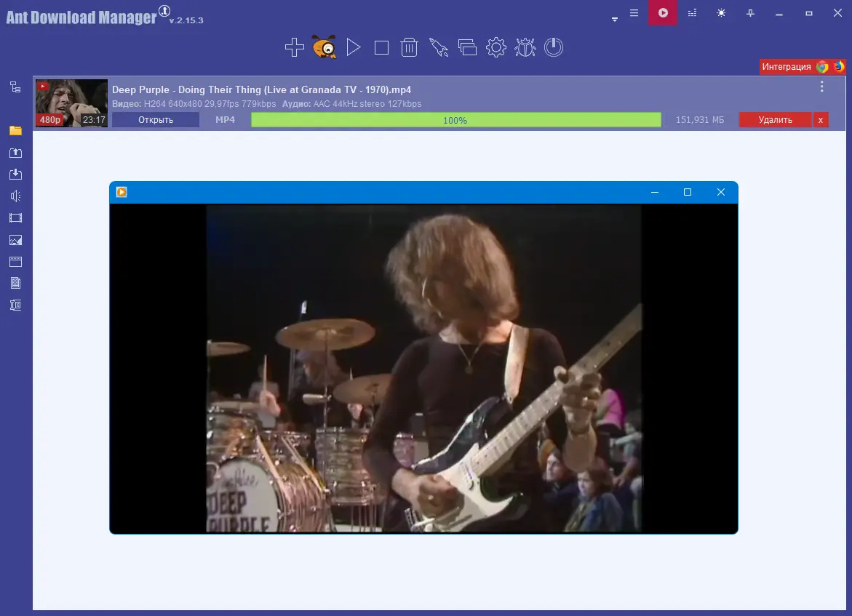Click the Deep Purple video thumbnail

click(71, 103)
